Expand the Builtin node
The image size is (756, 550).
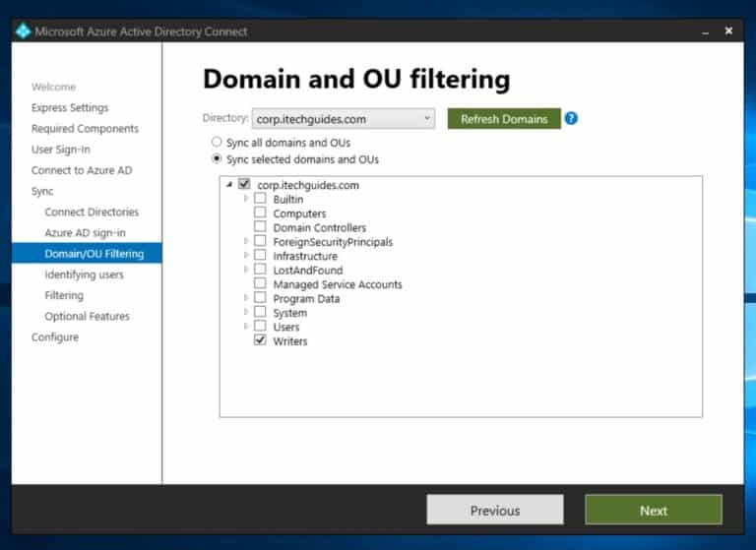pyautogui.click(x=246, y=199)
